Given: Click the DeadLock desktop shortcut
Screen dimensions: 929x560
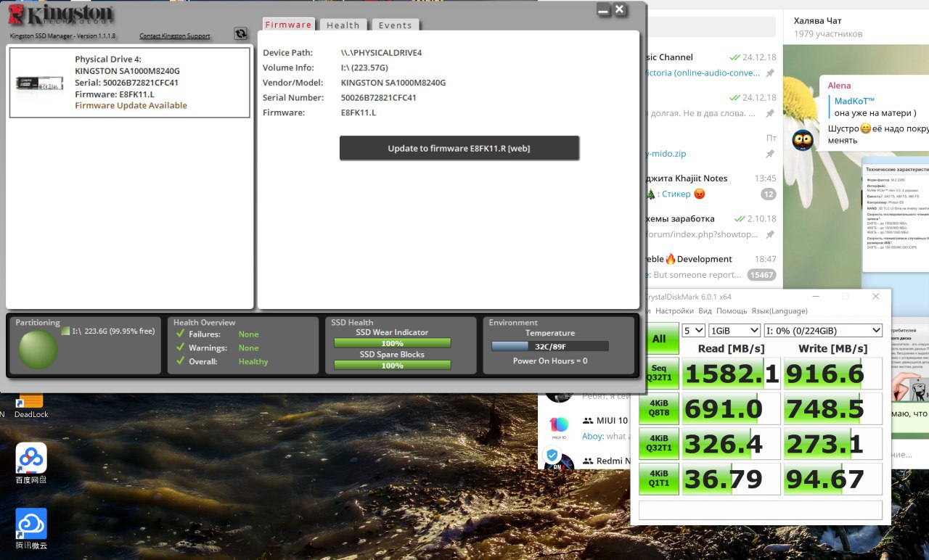Looking at the screenshot, I should pos(31,404).
